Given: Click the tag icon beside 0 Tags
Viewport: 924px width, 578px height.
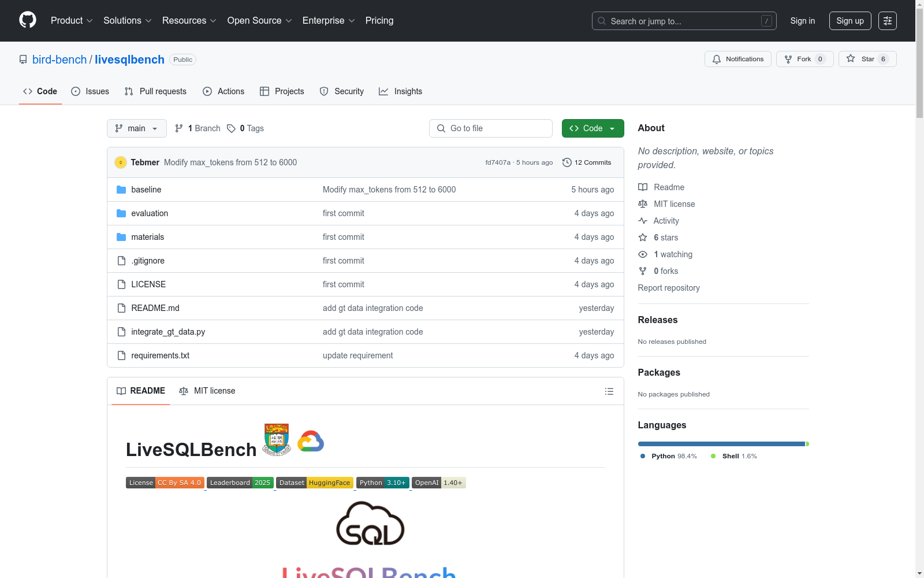Looking at the screenshot, I should pyautogui.click(x=231, y=128).
